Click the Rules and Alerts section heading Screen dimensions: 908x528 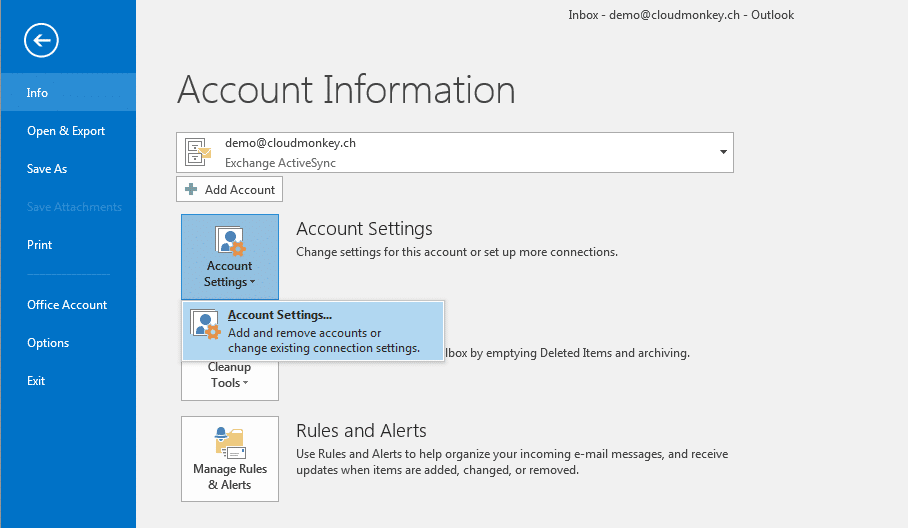[361, 431]
